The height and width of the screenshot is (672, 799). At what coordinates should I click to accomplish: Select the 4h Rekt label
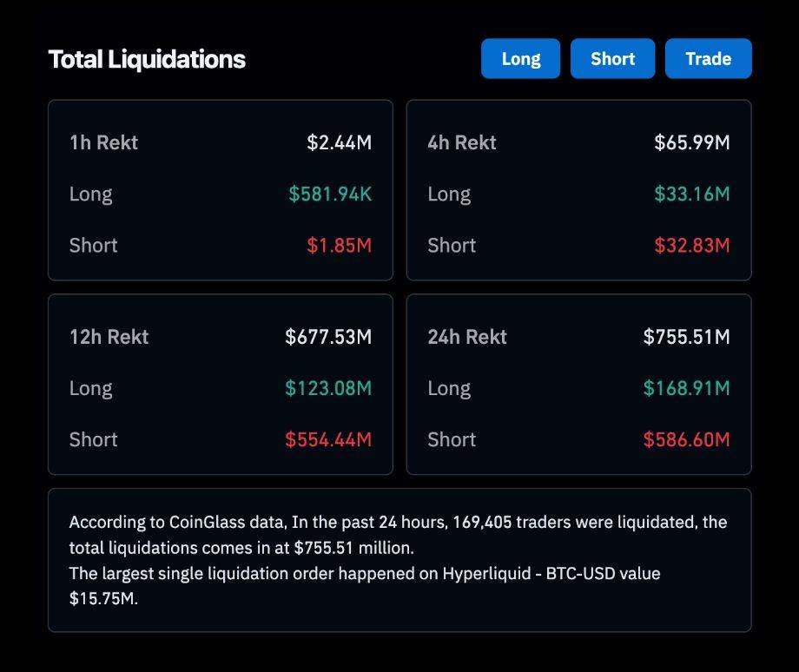(461, 142)
